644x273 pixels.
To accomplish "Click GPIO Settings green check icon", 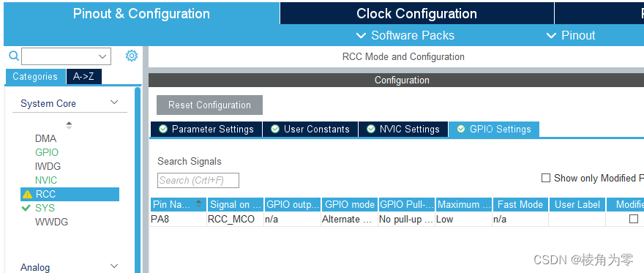I will 461,130.
